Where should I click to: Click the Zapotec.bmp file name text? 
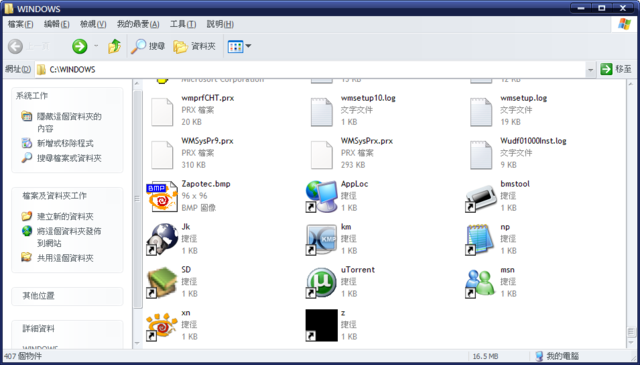tap(206, 184)
